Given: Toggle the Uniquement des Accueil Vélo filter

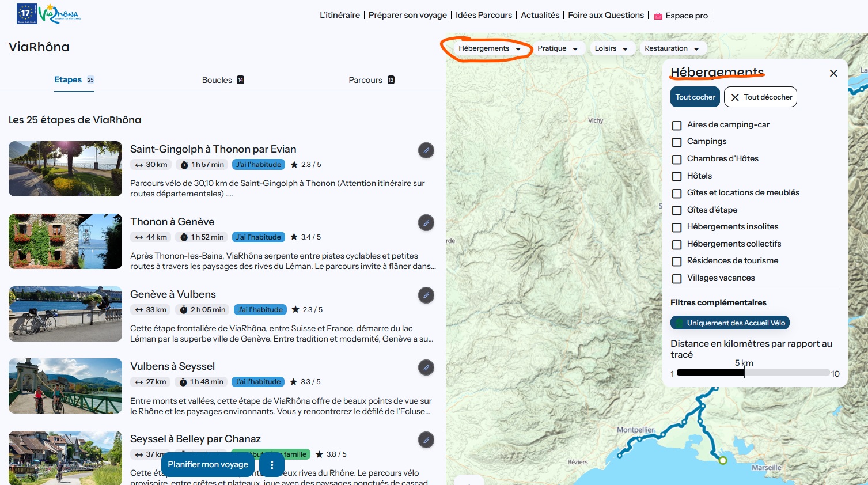Looking at the screenshot, I should (730, 323).
